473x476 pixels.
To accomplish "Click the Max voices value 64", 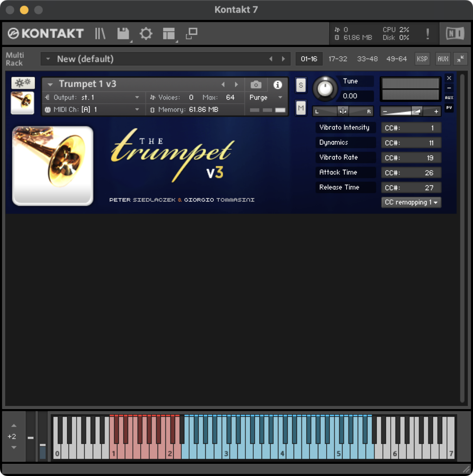I will pyautogui.click(x=230, y=98).
